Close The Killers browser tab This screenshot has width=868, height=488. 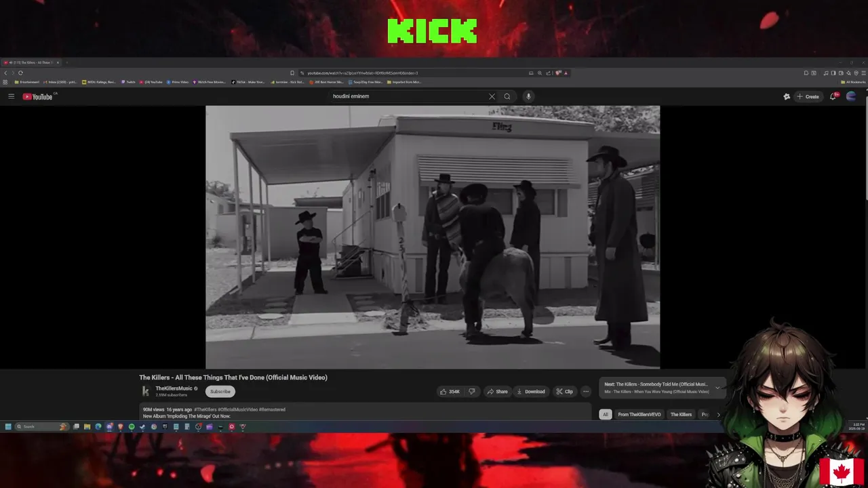58,62
